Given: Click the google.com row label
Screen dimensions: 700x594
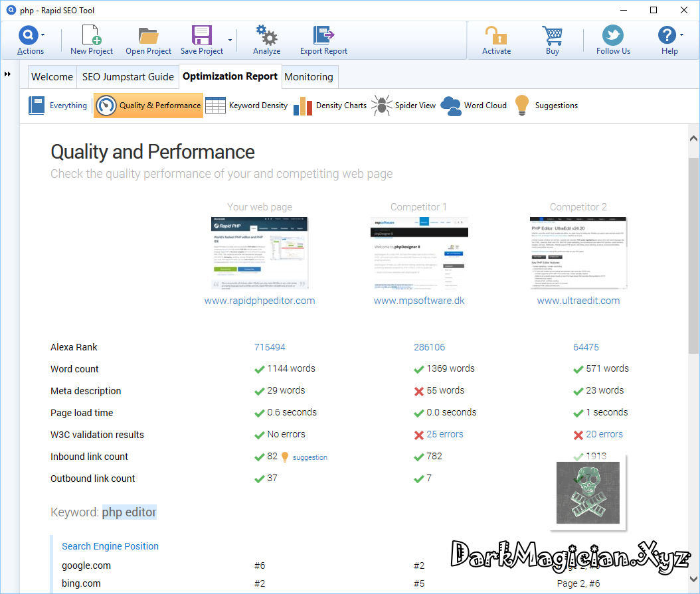Looking at the screenshot, I should coord(86,565).
